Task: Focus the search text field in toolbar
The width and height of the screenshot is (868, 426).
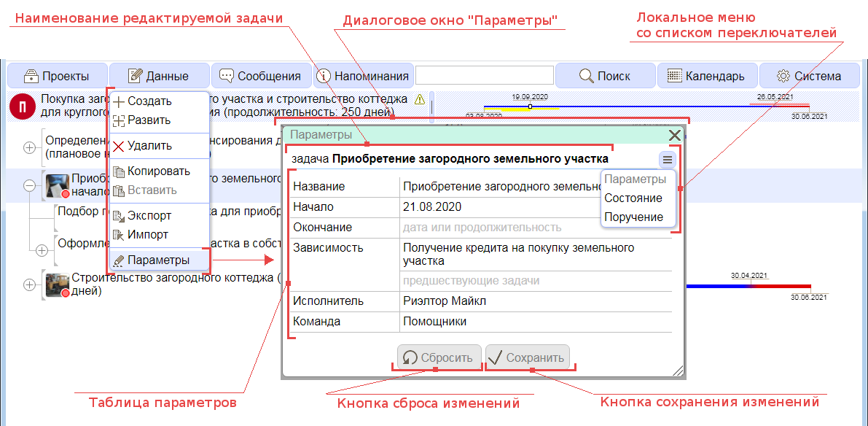Action: coord(485,76)
